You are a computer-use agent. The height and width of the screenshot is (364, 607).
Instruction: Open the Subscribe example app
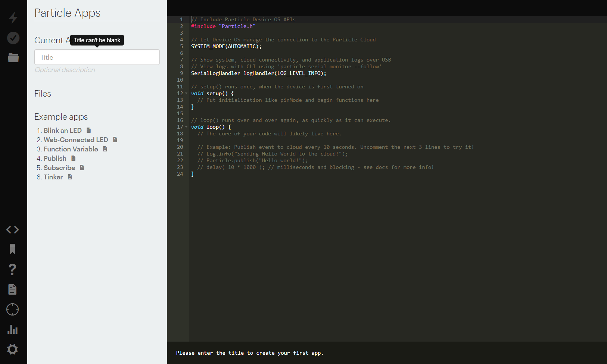coord(59,167)
